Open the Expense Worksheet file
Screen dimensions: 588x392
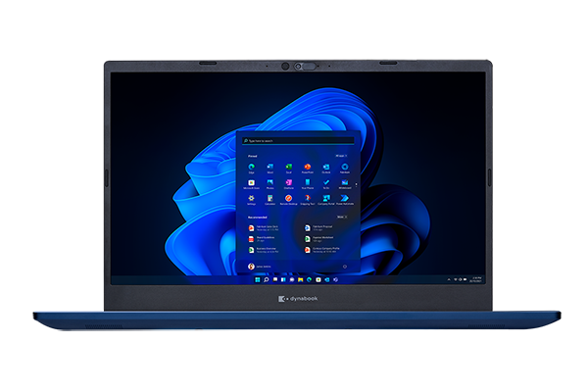tap(319, 239)
